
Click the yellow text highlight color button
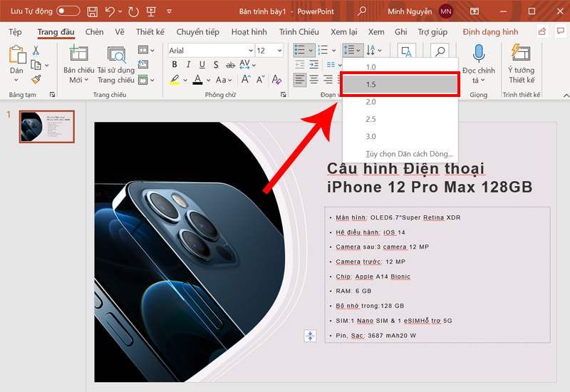pyautogui.click(x=175, y=80)
